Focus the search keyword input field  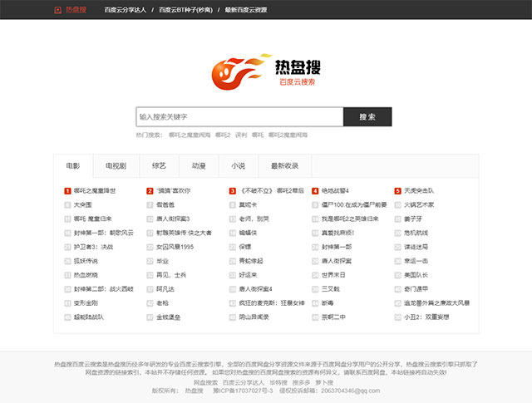point(239,117)
